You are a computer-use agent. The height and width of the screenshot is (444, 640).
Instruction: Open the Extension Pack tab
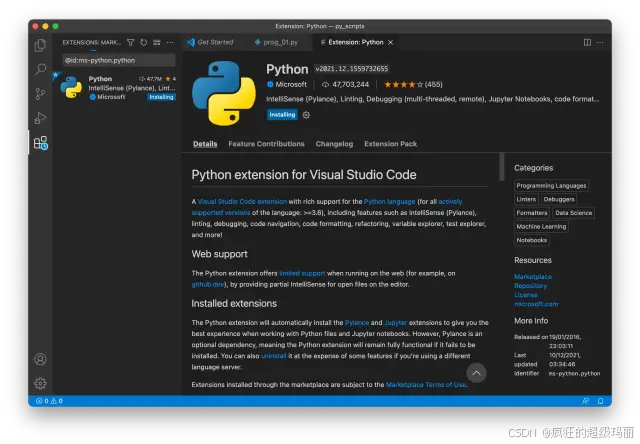391,144
